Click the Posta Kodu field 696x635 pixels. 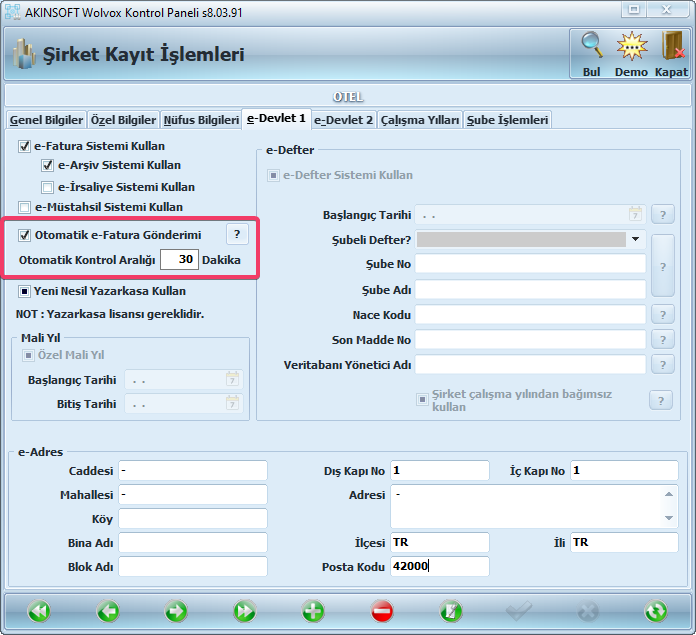tap(440, 566)
